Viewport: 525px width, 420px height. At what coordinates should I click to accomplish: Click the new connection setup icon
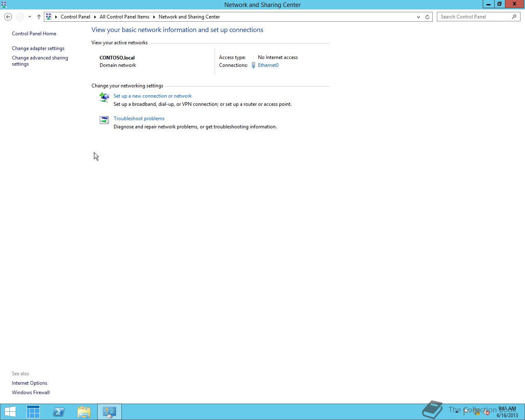[x=104, y=97]
